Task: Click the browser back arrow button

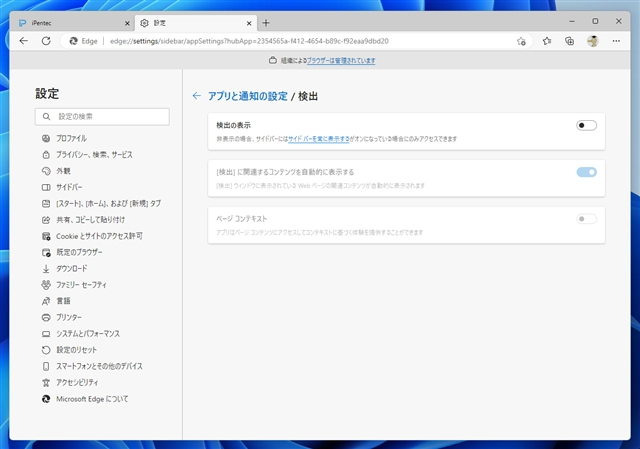Action: pos(24,41)
